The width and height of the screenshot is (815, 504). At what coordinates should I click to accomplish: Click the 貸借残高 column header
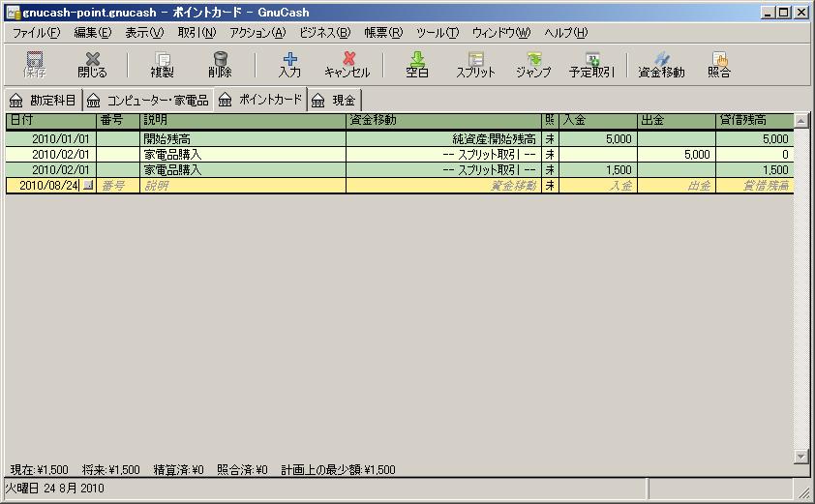pos(755,120)
